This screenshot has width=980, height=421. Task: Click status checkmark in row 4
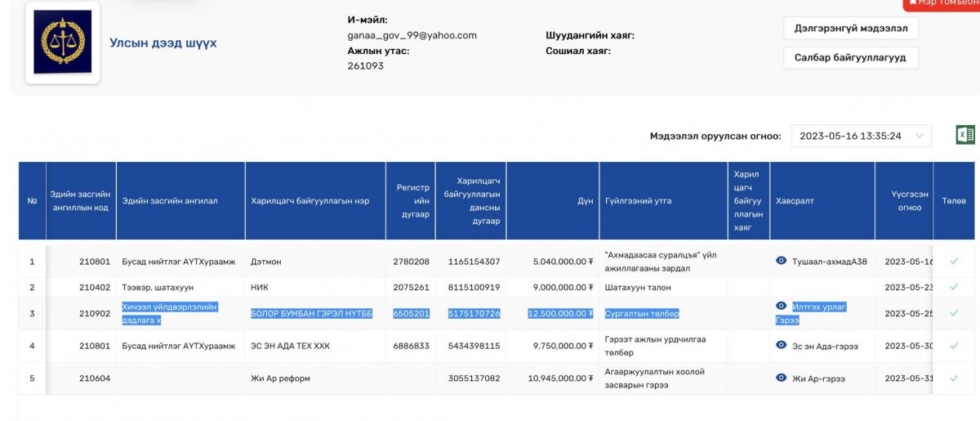click(x=953, y=346)
